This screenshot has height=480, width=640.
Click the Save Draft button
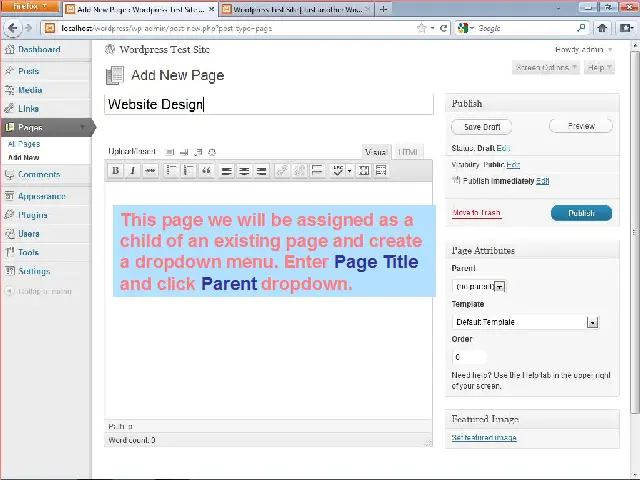[x=482, y=127]
